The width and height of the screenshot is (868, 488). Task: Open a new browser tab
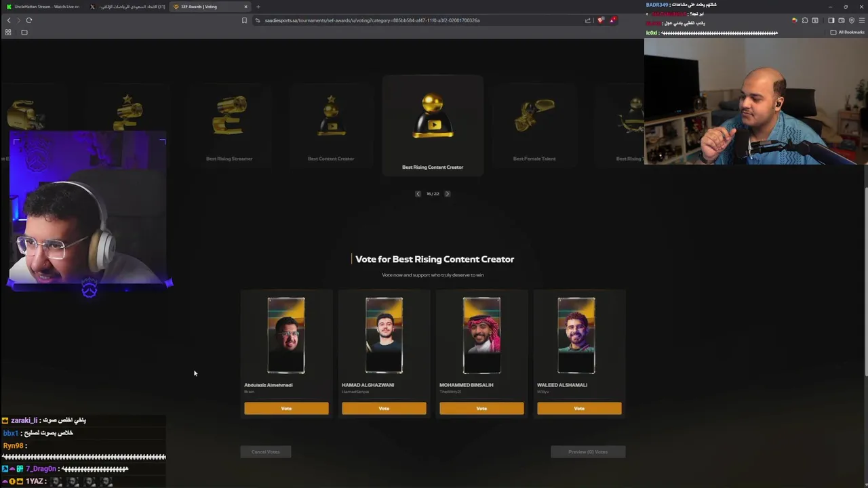pyautogui.click(x=258, y=7)
